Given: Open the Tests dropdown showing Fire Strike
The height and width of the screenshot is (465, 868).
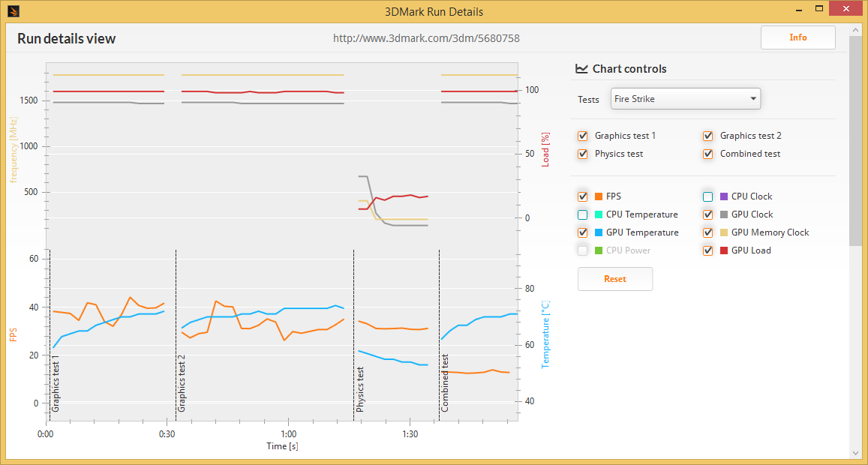Looking at the screenshot, I should coord(686,99).
